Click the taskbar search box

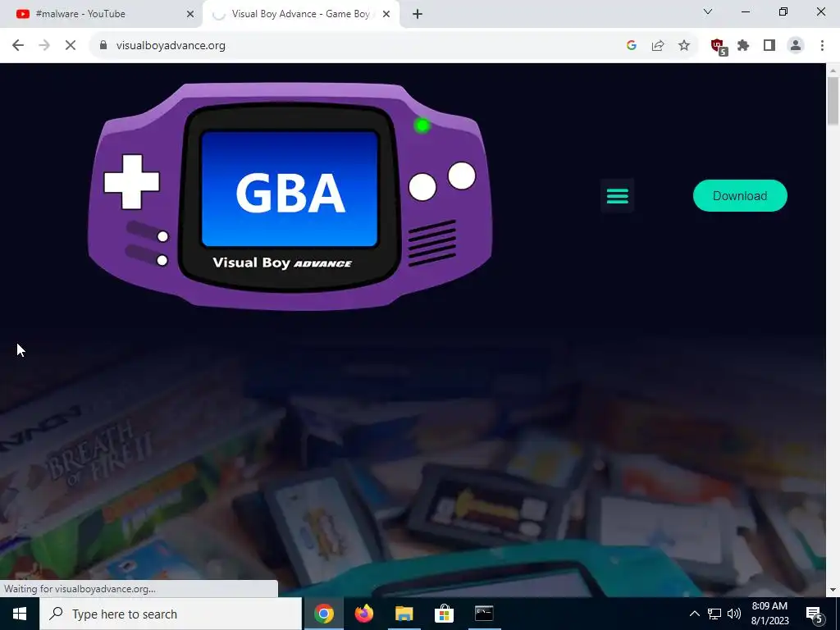coord(171,614)
